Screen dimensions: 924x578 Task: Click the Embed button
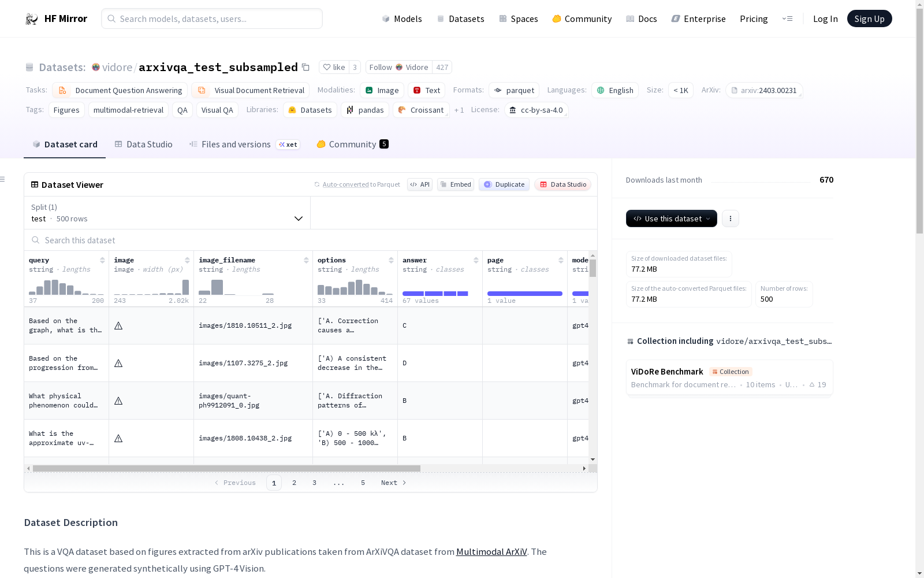[456, 185]
